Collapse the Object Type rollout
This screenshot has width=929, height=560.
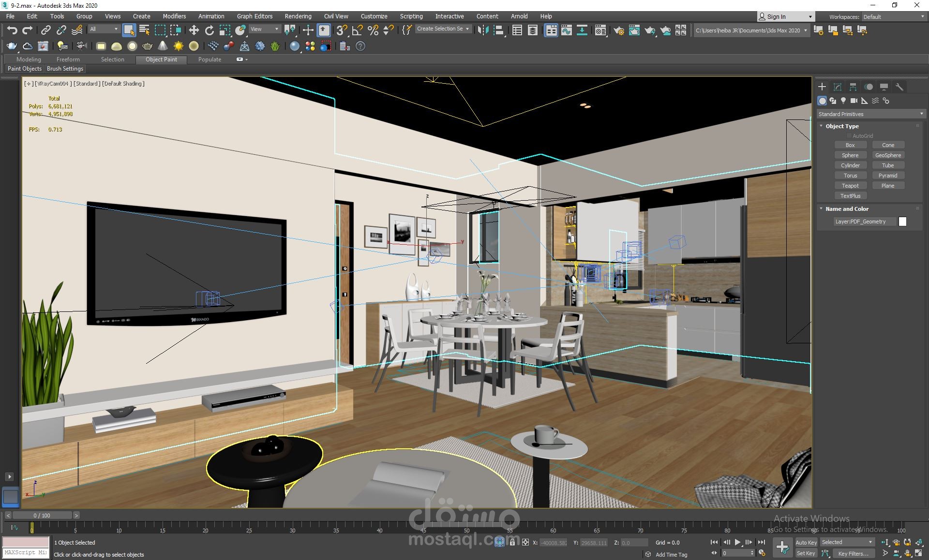click(x=841, y=126)
